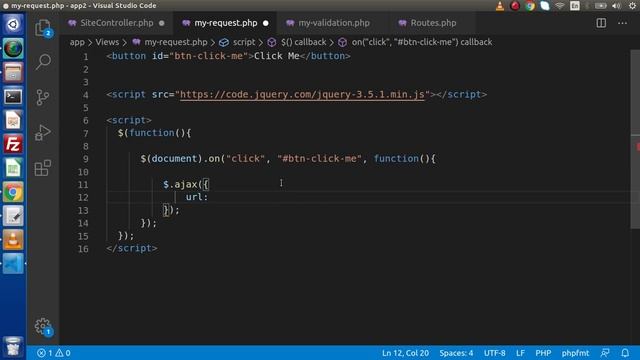Open the Terminal from the dock
The width and height of the screenshot is (640, 360).
[x=13, y=96]
